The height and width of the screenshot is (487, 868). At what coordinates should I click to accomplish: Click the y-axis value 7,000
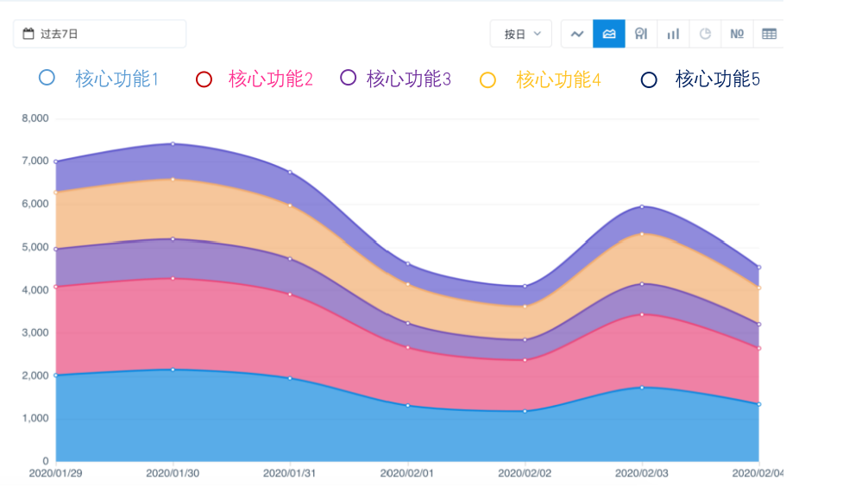(x=35, y=161)
